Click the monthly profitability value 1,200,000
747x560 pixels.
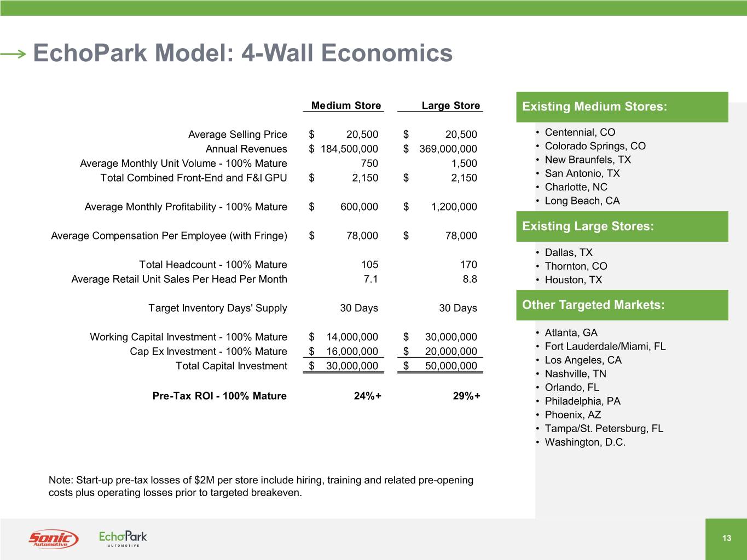[x=454, y=207]
